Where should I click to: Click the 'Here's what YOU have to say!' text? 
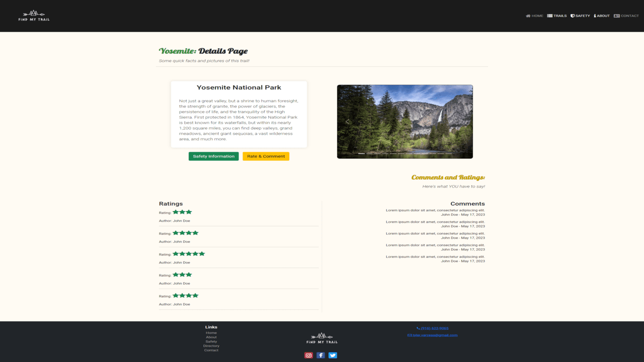coord(454,187)
